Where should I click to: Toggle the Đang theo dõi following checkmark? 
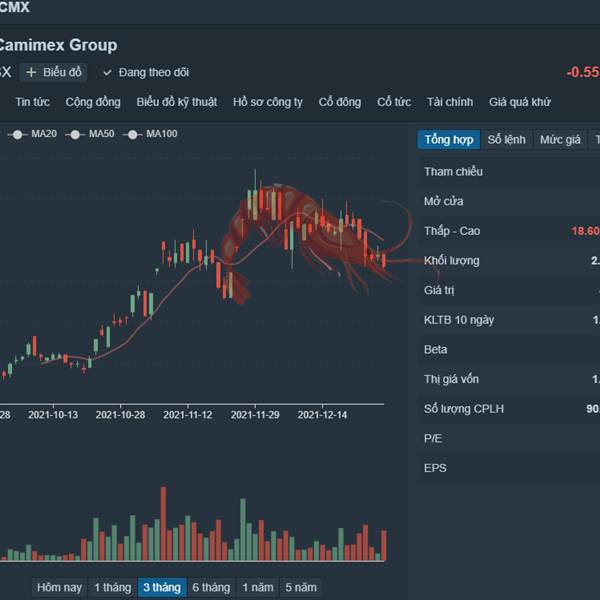(x=146, y=72)
